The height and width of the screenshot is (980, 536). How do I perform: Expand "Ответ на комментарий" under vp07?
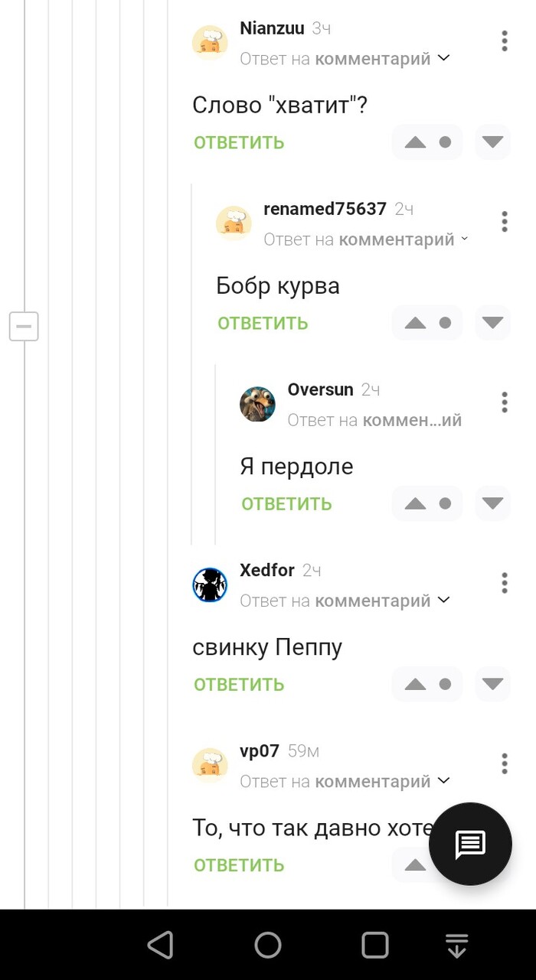(345, 781)
